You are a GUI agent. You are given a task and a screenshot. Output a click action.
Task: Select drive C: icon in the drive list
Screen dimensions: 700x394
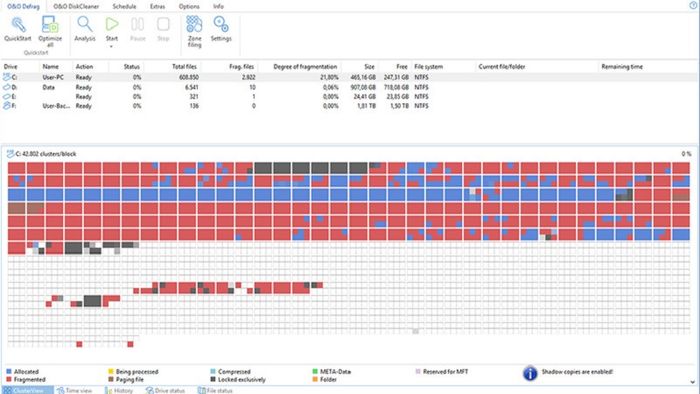tap(7, 77)
